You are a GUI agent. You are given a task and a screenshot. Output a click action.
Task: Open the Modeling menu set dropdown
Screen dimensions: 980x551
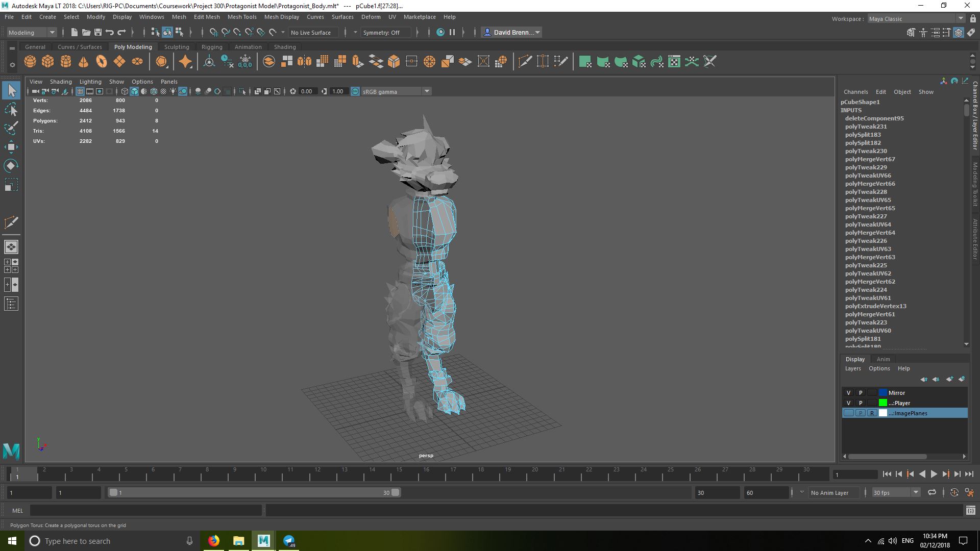coord(32,32)
